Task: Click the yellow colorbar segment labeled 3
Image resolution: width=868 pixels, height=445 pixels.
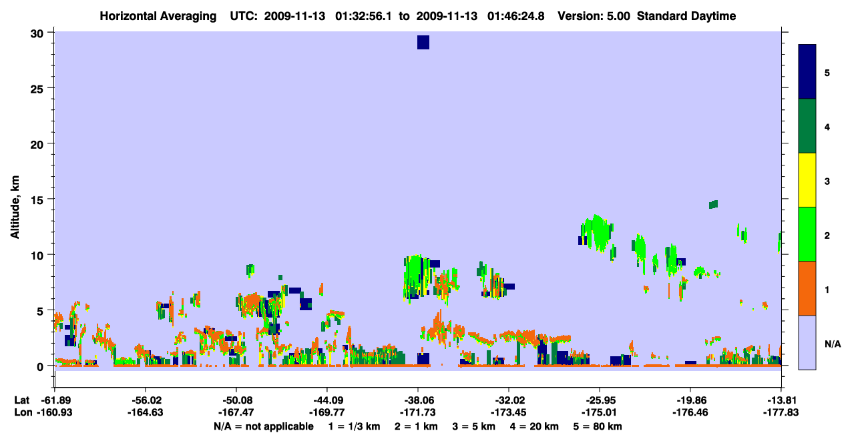Action: click(x=807, y=180)
